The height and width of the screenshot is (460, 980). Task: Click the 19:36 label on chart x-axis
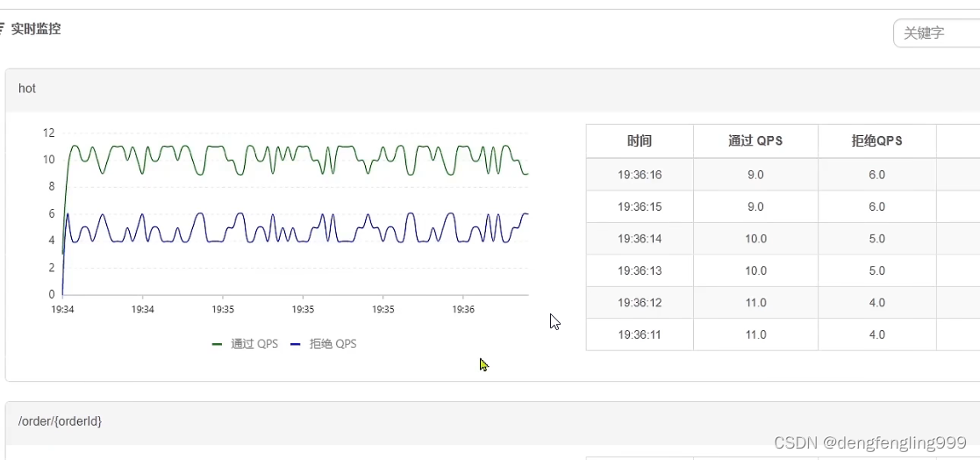462,310
